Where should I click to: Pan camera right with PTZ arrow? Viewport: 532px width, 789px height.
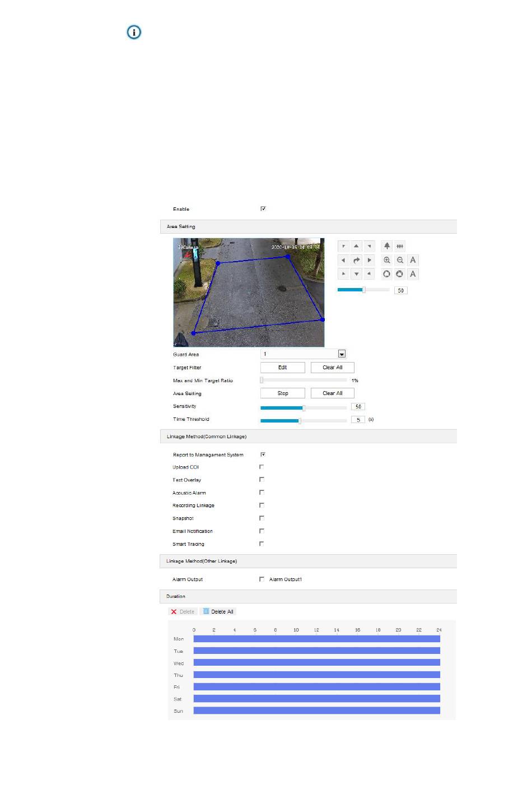369,261
